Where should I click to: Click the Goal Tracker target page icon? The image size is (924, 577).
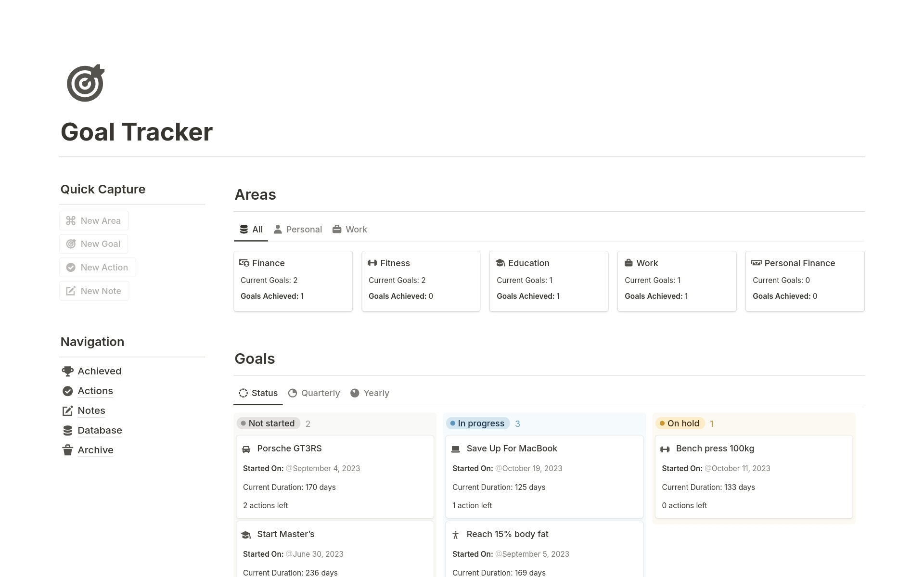tap(85, 83)
